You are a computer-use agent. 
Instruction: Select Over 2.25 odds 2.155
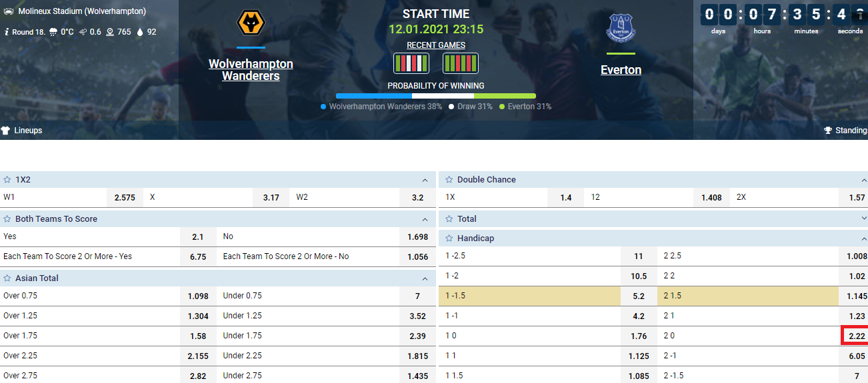coord(198,356)
